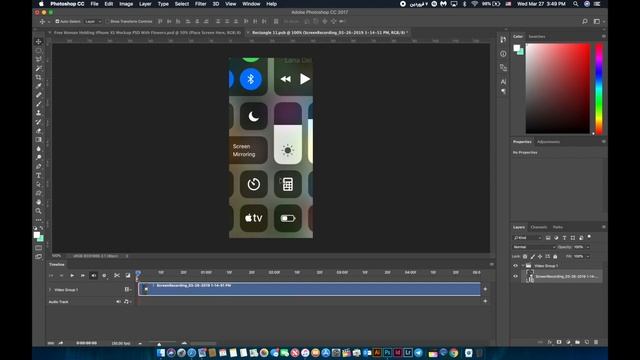Viewport: 640px width, 360px height.
Task: Select the Eraser tool
Action: point(38,131)
